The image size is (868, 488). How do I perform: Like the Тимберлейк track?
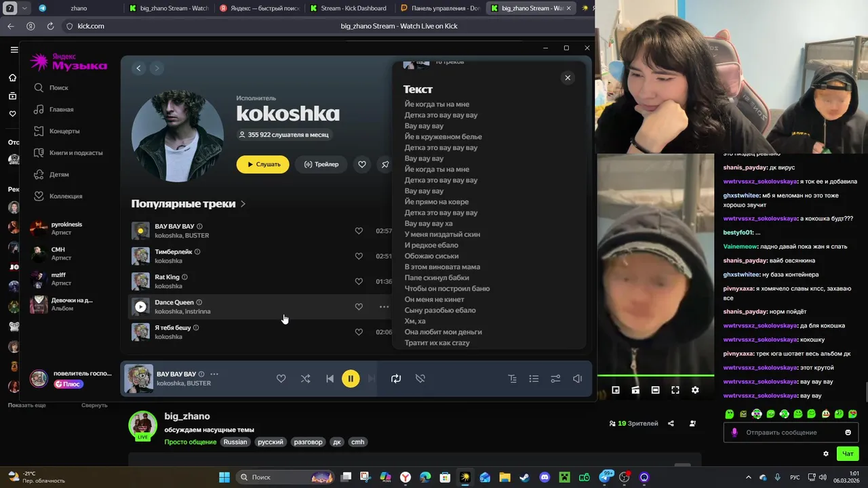359,256
